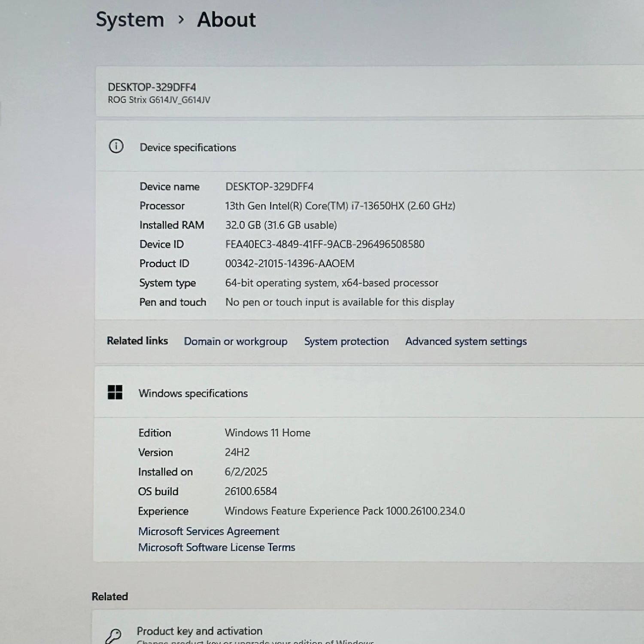The image size is (644, 644).
Task: Click the header device name DESKTOP-329DFF4
Action: (152, 87)
